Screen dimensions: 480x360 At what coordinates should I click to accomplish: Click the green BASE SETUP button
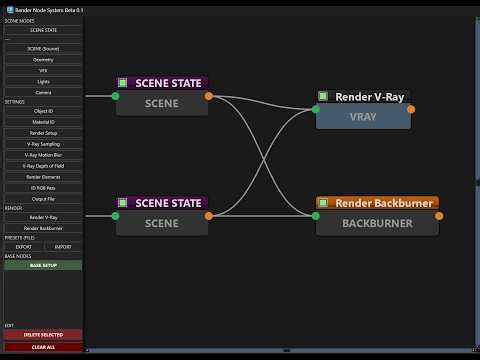click(43, 265)
